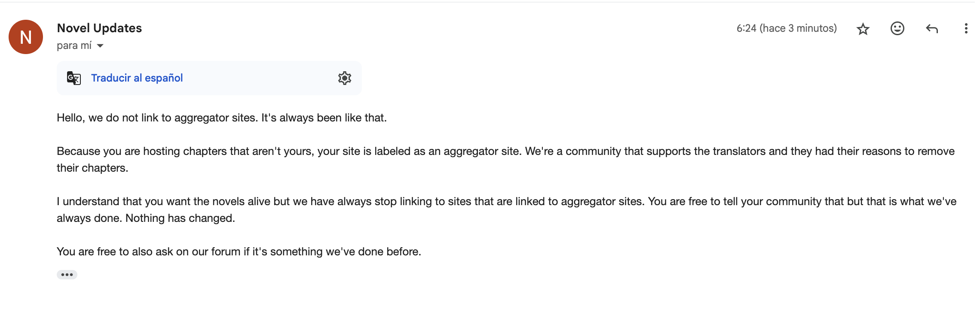Image resolution: width=980 pixels, height=309 pixels.
Task: Open translation settings gear icon
Action: click(344, 78)
